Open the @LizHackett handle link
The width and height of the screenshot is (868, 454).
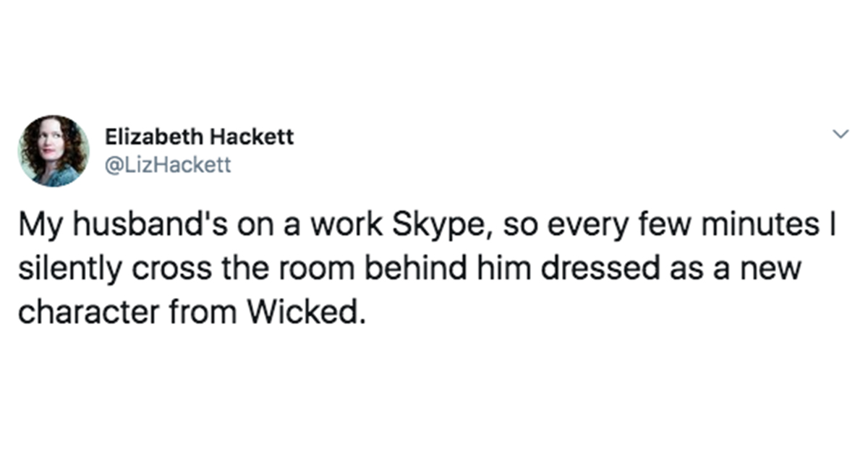[x=168, y=166]
